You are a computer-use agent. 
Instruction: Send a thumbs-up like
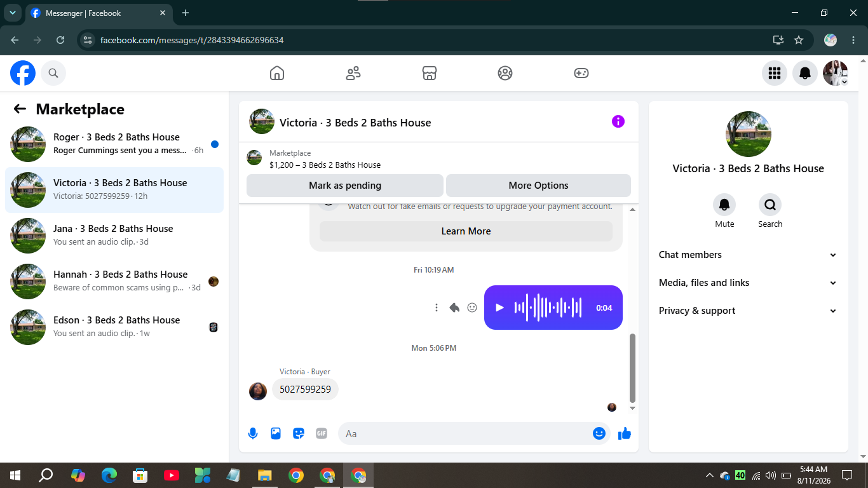point(625,433)
